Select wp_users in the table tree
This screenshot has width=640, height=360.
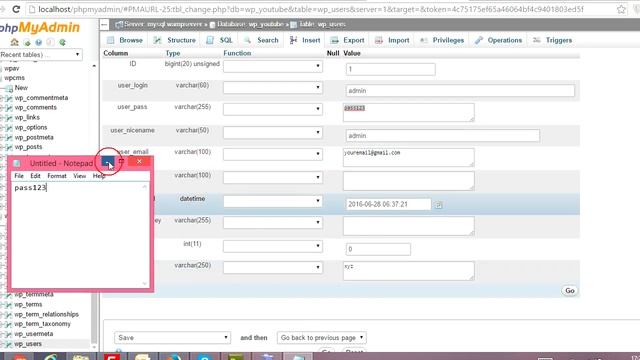tap(28, 344)
